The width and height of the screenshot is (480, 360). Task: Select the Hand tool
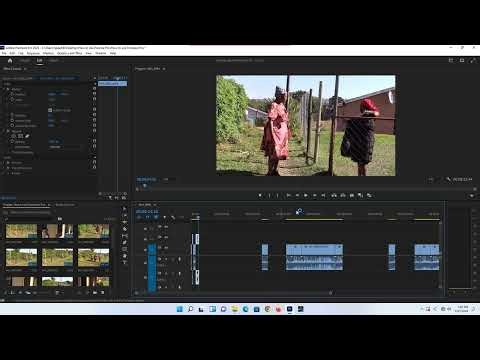click(125, 256)
